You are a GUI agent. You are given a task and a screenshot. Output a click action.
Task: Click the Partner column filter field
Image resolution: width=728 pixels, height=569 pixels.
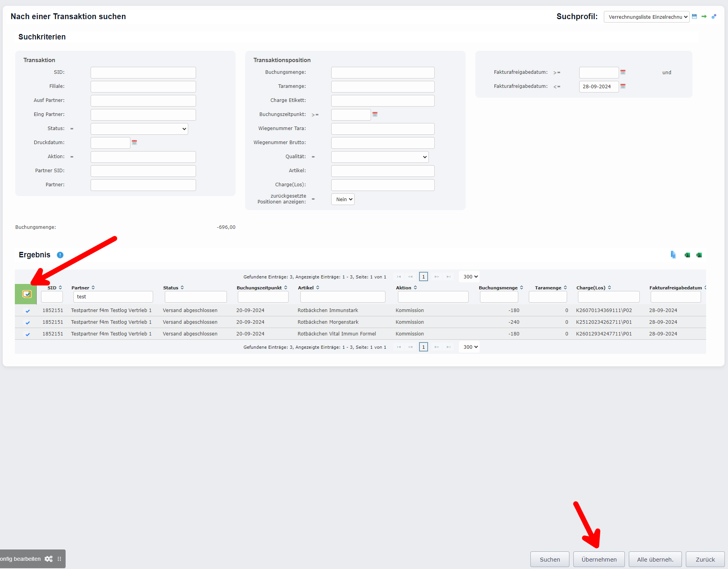[x=113, y=297]
